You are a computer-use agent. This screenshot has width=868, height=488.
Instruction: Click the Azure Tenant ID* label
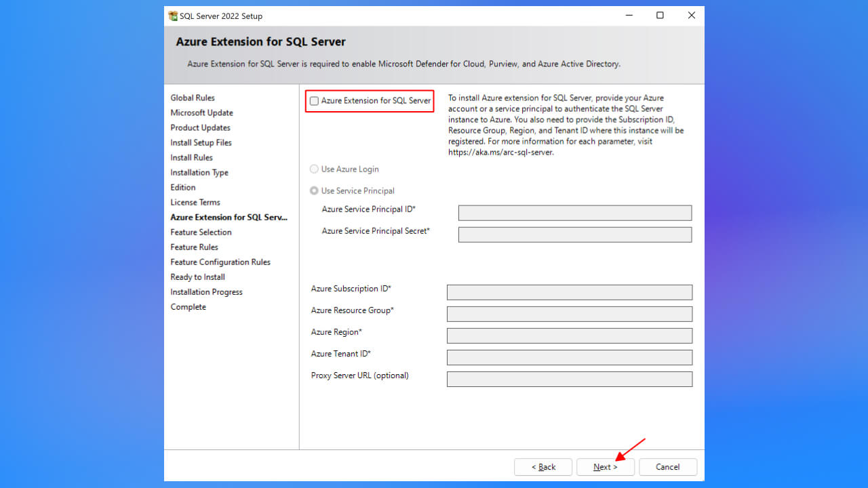tap(341, 354)
